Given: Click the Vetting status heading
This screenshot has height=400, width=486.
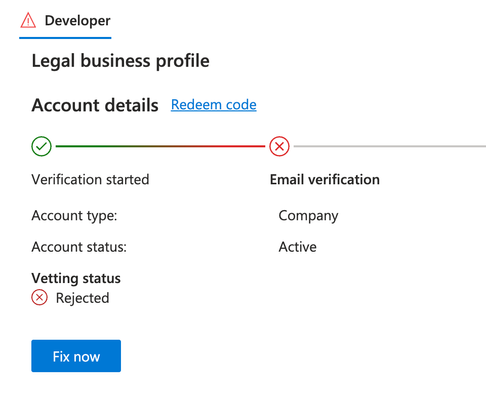Looking at the screenshot, I should click(x=76, y=278).
